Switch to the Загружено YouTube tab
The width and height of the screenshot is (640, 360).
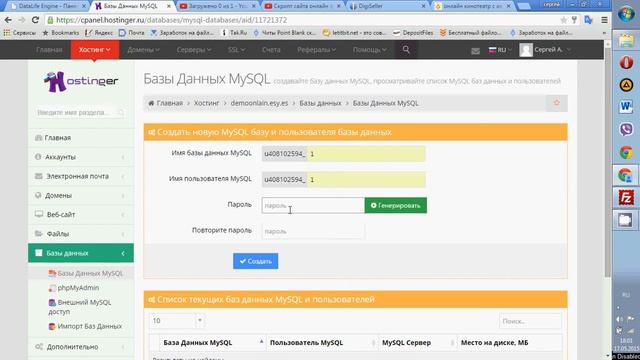218,6
